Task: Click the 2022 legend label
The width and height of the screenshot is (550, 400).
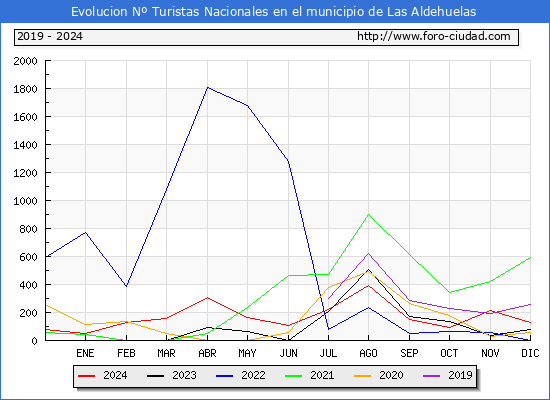Action: click(253, 375)
